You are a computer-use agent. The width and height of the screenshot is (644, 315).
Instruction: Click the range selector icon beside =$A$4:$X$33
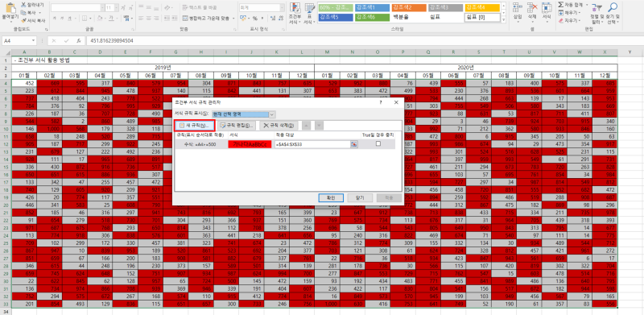pyautogui.click(x=353, y=144)
